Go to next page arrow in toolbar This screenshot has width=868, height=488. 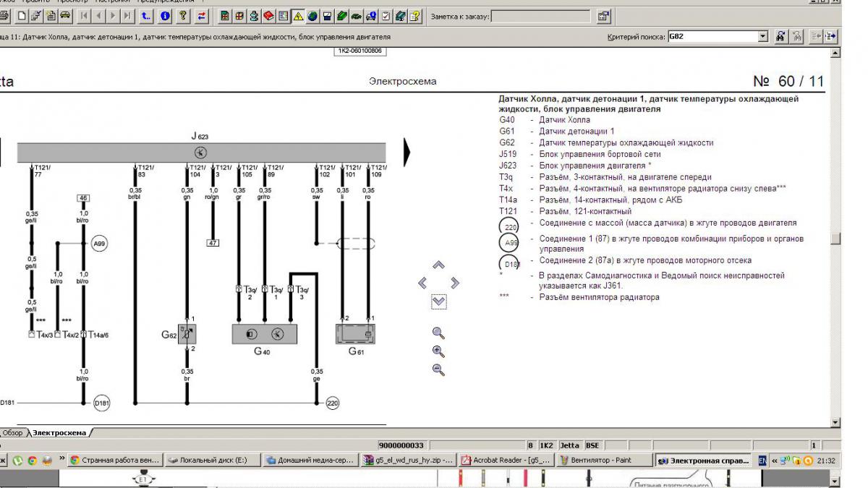point(114,15)
